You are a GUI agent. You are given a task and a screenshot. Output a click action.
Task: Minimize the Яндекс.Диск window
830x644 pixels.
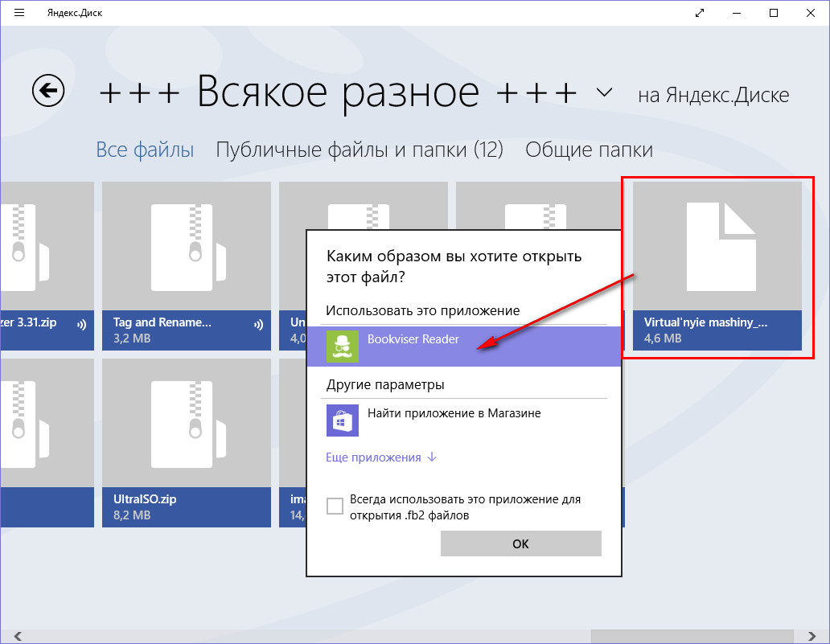(x=737, y=13)
